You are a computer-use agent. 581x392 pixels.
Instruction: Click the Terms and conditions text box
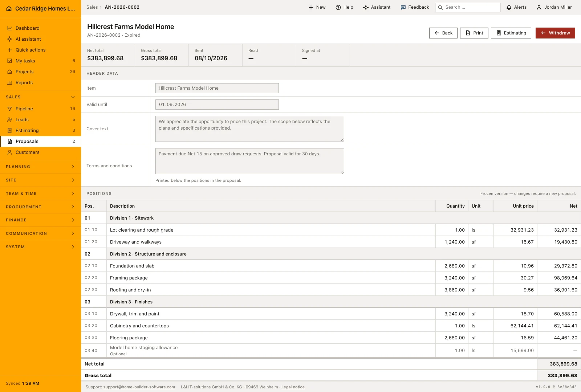(x=250, y=161)
